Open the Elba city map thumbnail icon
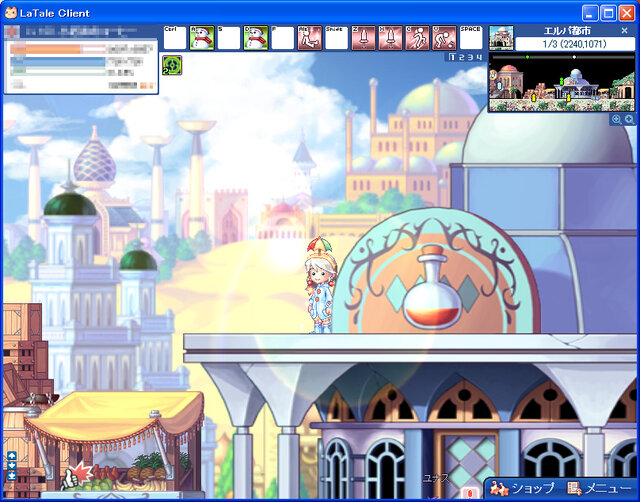 (501, 38)
